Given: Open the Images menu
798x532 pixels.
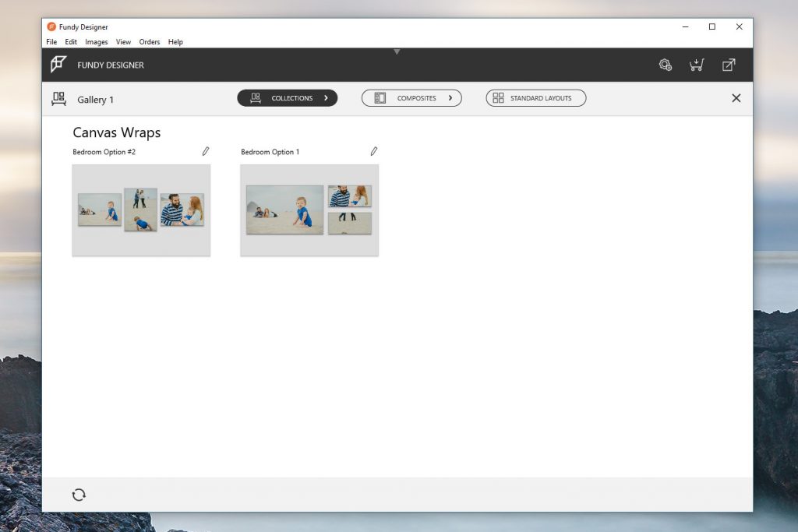Looking at the screenshot, I should point(96,42).
